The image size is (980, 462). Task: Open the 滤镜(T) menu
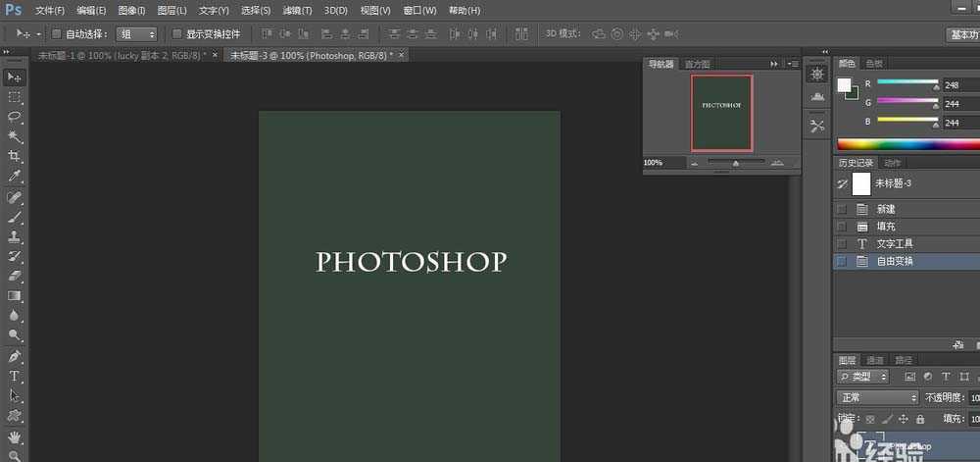298,10
